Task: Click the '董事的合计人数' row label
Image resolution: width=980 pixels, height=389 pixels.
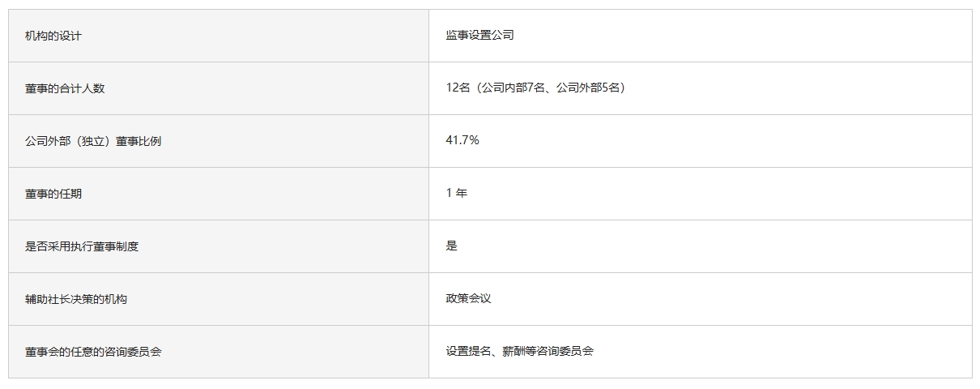Action: [x=65, y=88]
